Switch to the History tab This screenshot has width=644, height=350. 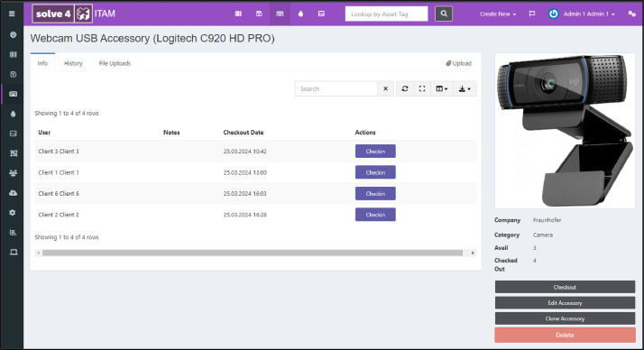[73, 63]
